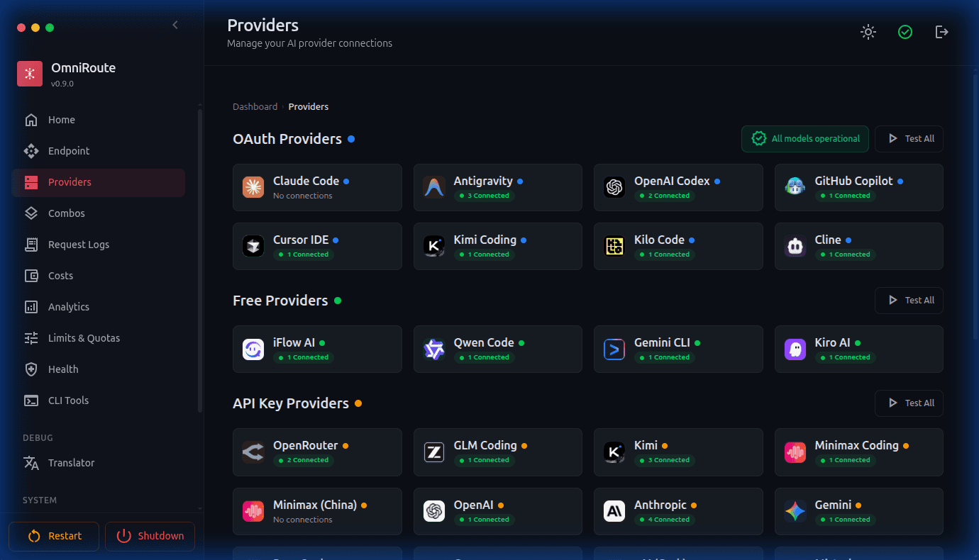Viewport: 979px width, 560px height.
Task: Click the sidebar vertical scrollbar
Action: (200, 260)
